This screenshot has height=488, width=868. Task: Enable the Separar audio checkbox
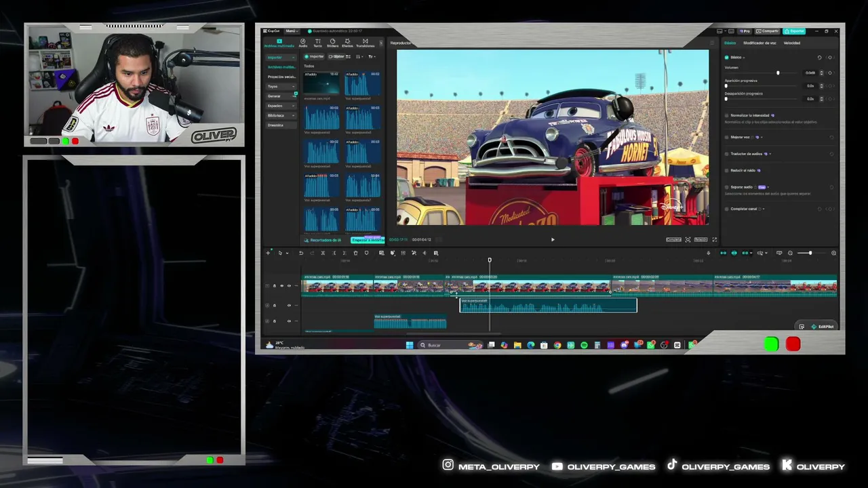click(727, 187)
